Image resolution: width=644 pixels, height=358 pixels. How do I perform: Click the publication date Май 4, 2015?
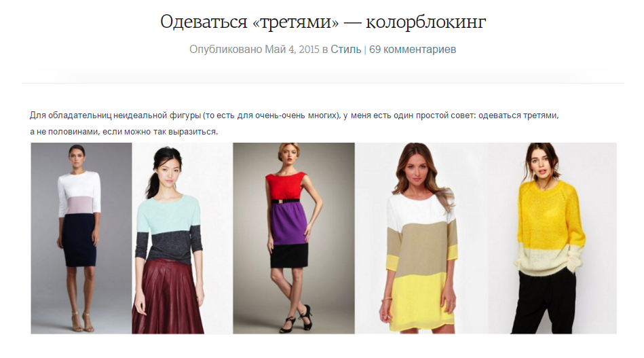(292, 50)
